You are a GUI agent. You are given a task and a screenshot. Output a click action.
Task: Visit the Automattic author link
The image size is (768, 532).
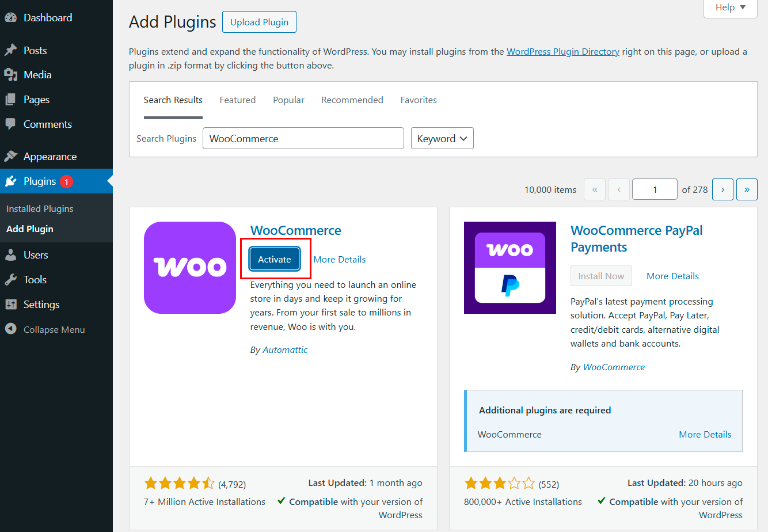pyautogui.click(x=285, y=350)
